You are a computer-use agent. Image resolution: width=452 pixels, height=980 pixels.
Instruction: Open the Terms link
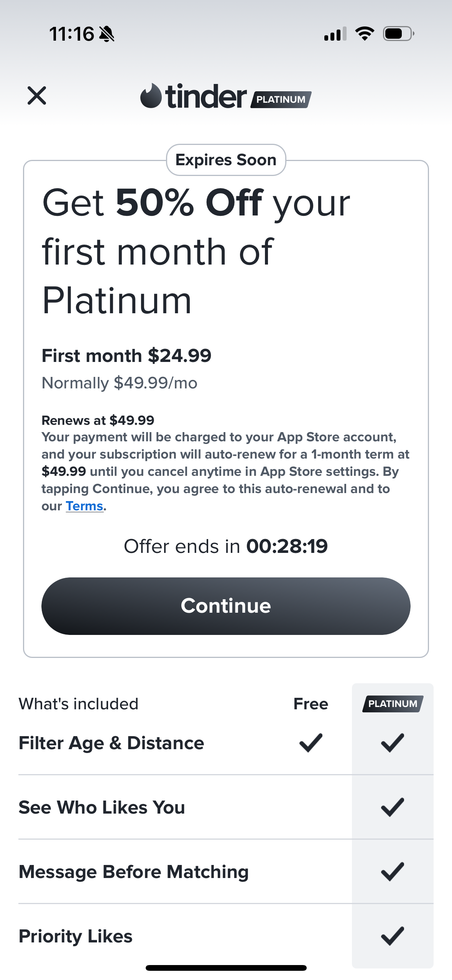84,506
